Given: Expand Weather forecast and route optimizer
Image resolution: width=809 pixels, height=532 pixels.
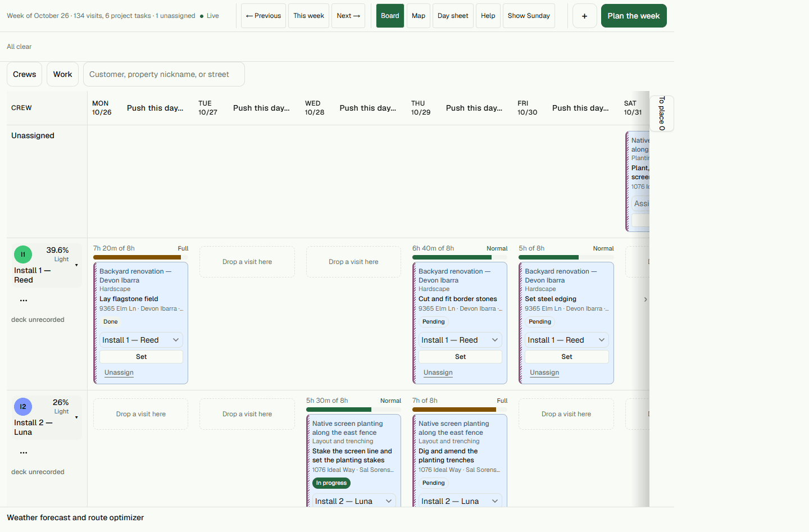Looking at the screenshot, I should pyautogui.click(x=75, y=517).
